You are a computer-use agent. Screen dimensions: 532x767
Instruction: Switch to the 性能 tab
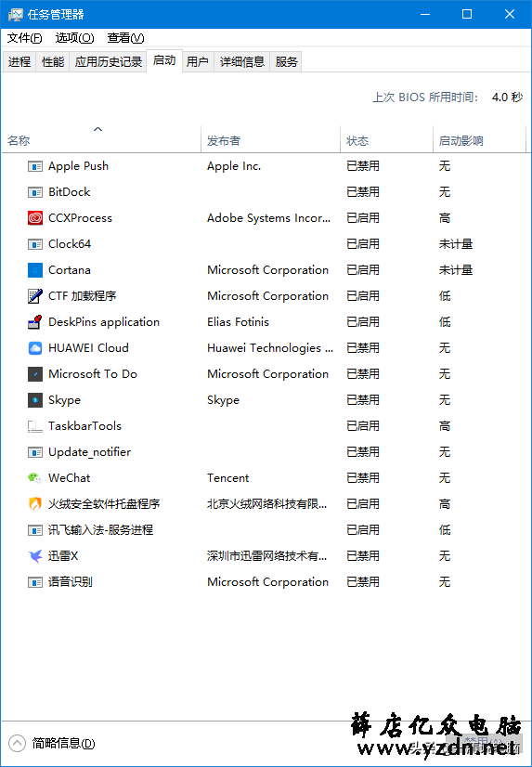53,61
